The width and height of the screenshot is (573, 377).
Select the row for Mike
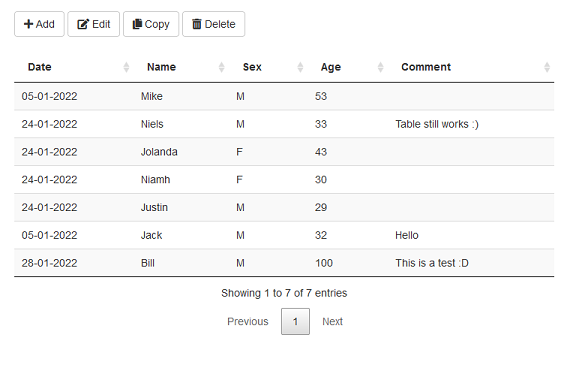click(284, 96)
